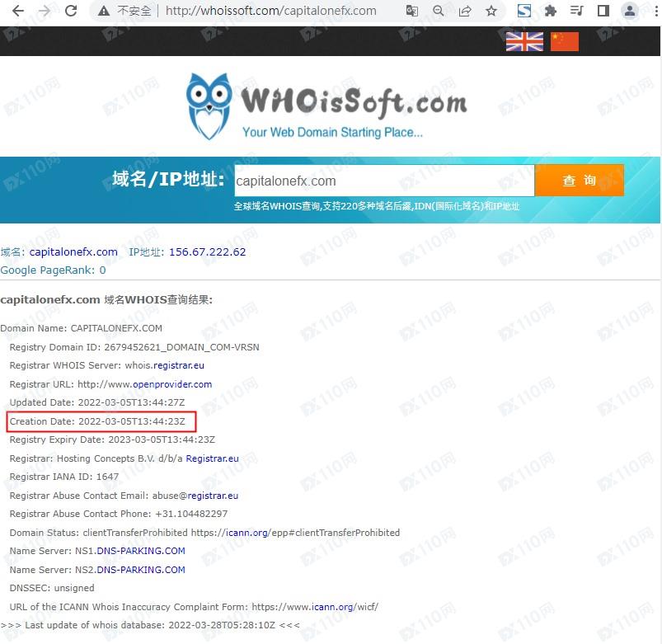Image resolution: width=662 pixels, height=644 pixels.
Task: Open the NS2.DNS-PARKING.COM link
Action: (x=141, y=570)
